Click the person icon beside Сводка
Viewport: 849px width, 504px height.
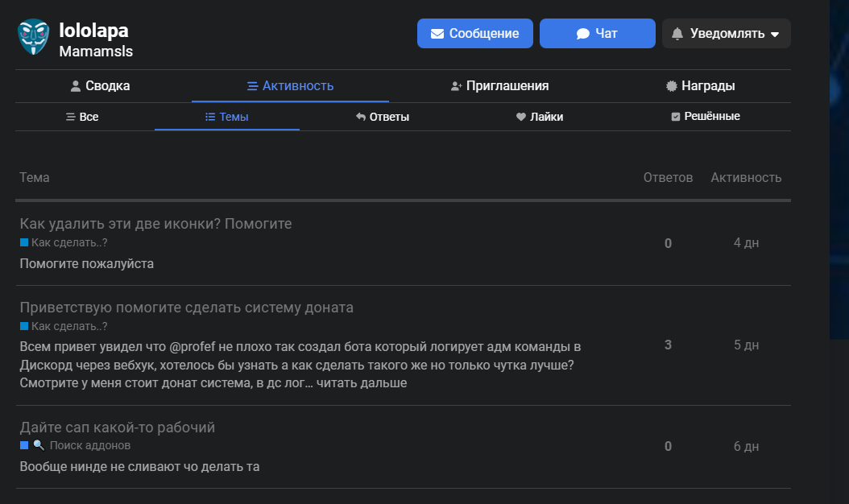coord(76,86)
